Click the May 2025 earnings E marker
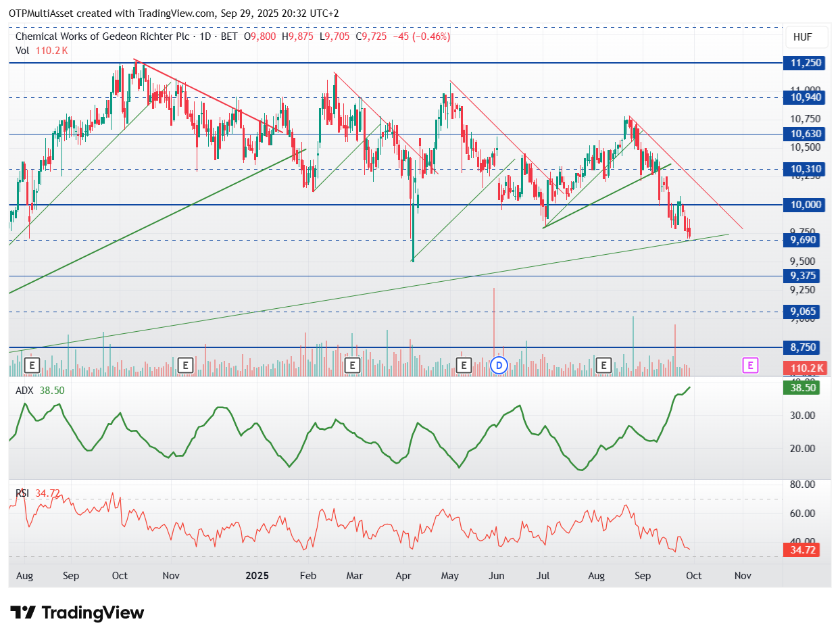This screenshot has width=840, height=638. (464, 366)
